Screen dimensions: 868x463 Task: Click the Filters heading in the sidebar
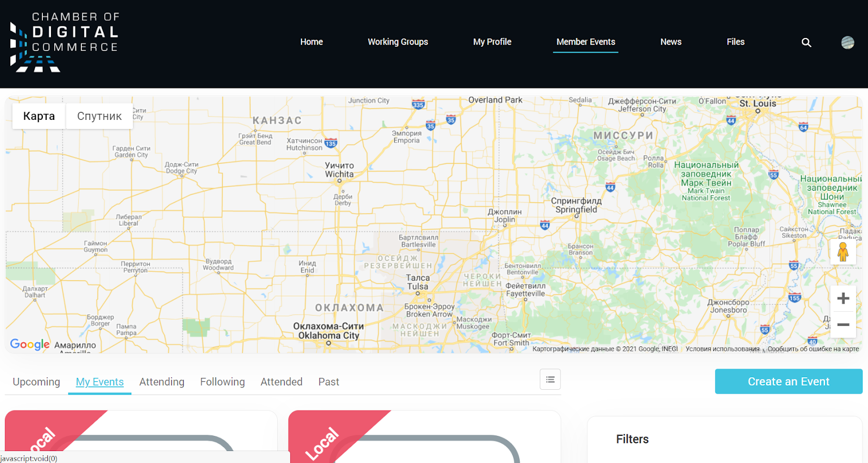point(632,439)
